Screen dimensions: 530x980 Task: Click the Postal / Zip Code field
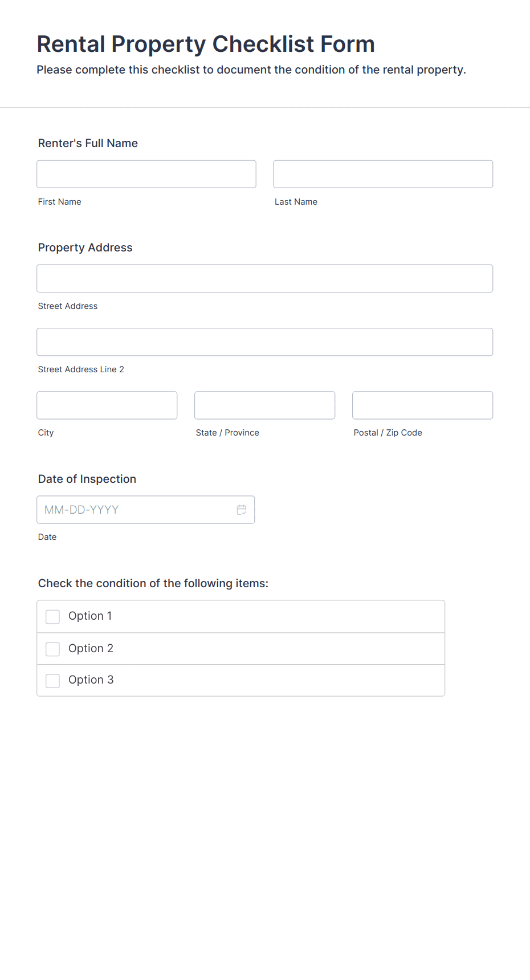coord(422,405)
